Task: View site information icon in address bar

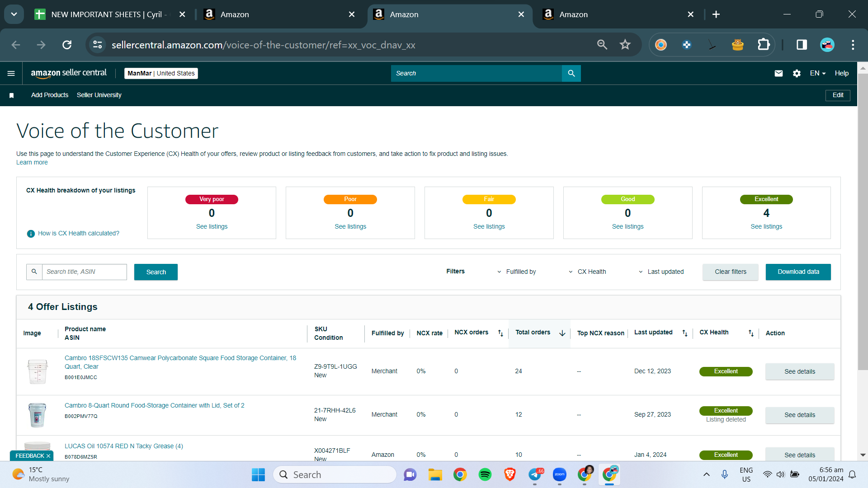Action: 98,45
